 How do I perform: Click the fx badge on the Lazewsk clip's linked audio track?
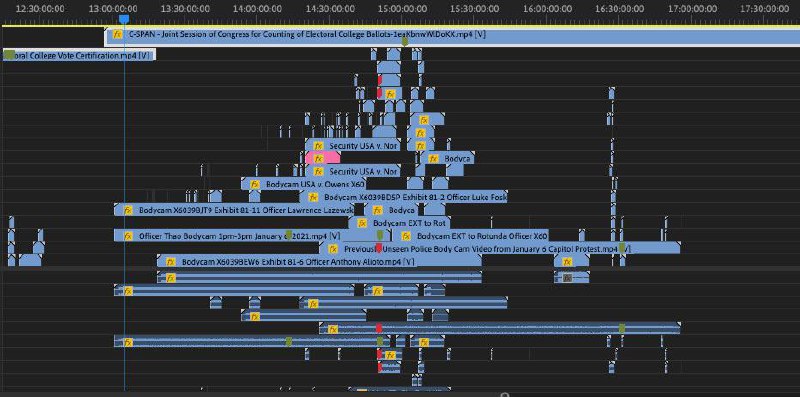(x=128, y=290)
